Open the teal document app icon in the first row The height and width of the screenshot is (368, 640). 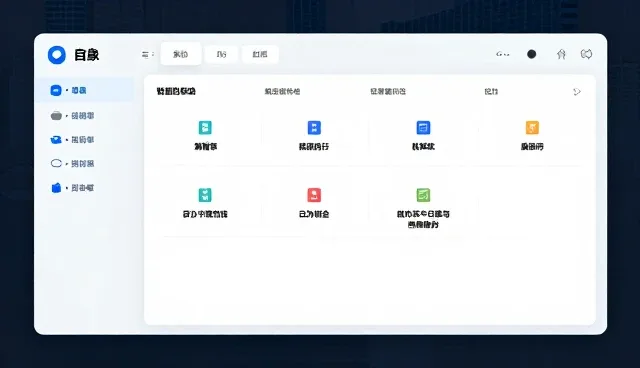point(205,128)
